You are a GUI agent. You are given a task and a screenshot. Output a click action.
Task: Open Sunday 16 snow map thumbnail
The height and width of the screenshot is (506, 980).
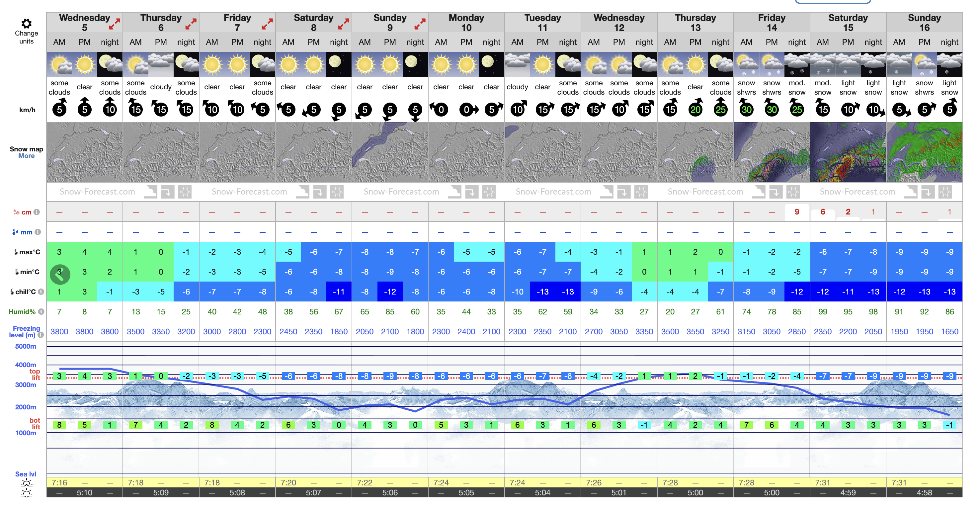[x=924, y=152]
